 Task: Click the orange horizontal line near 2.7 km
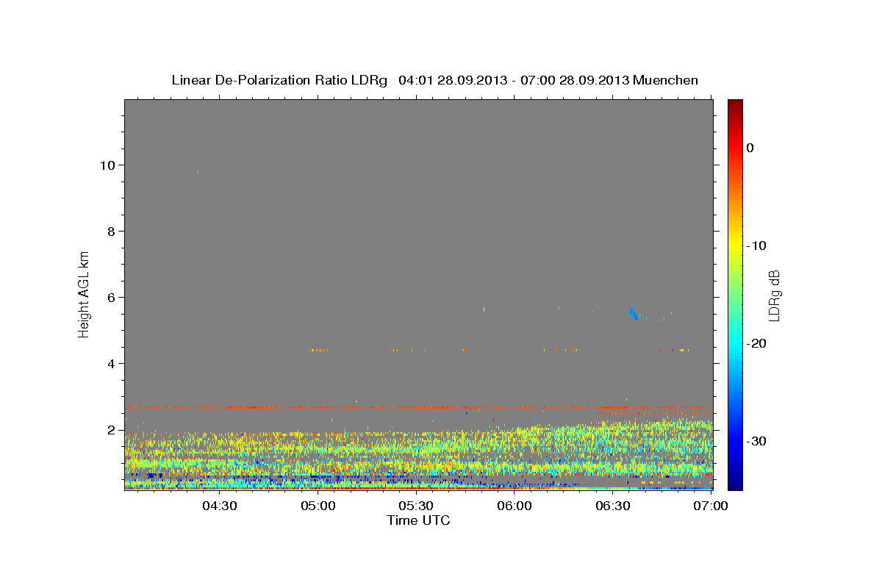click(x=418, y=407)
